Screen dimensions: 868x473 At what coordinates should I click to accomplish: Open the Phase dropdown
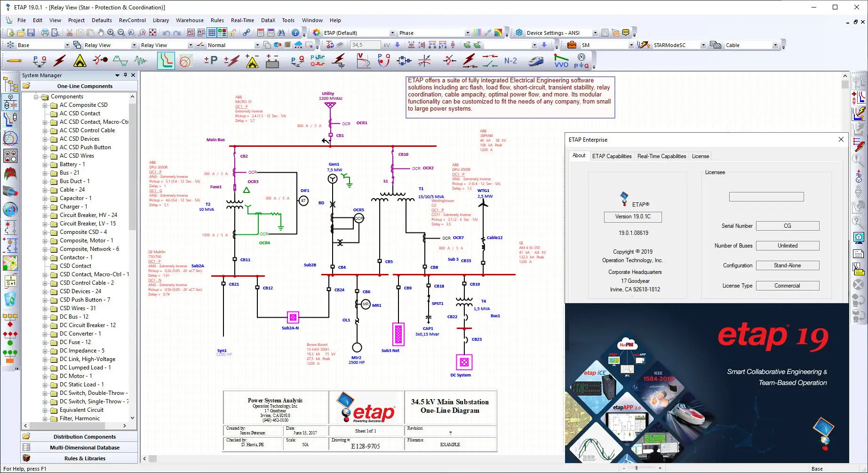[x=467, y=33]
